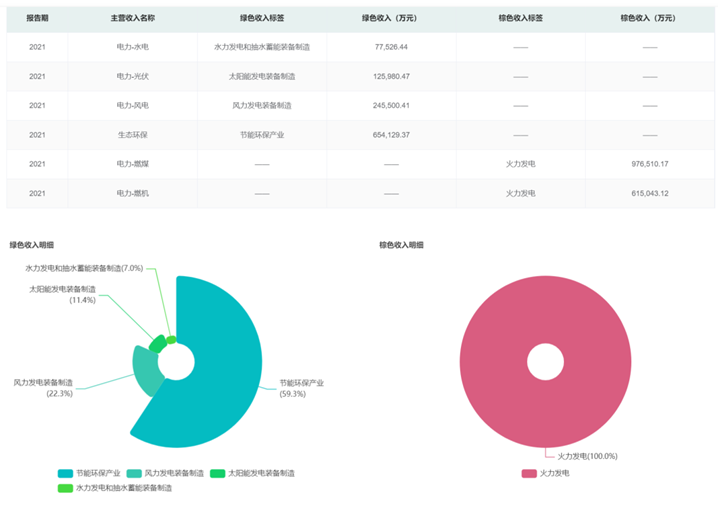718x506 pixels.
Task: Click the 棕色收入（万元） column header
Action: click(x=650, y=18)
